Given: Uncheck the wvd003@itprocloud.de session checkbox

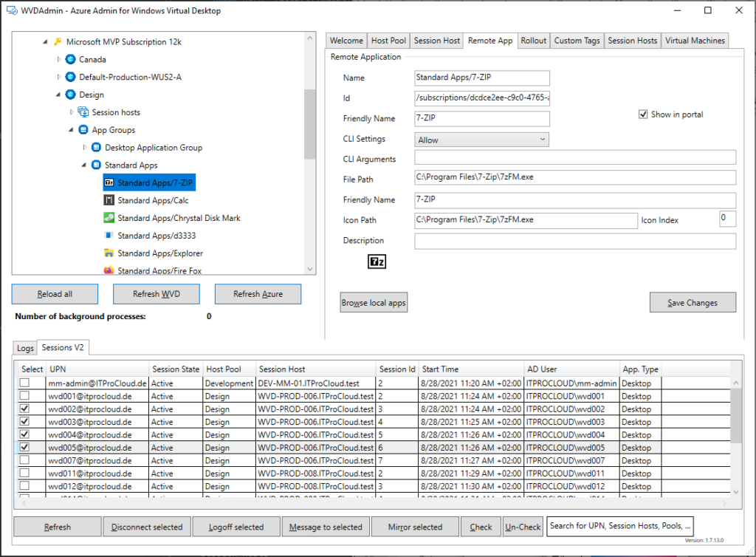Looking at the screenshot, I should coord(25,422).
